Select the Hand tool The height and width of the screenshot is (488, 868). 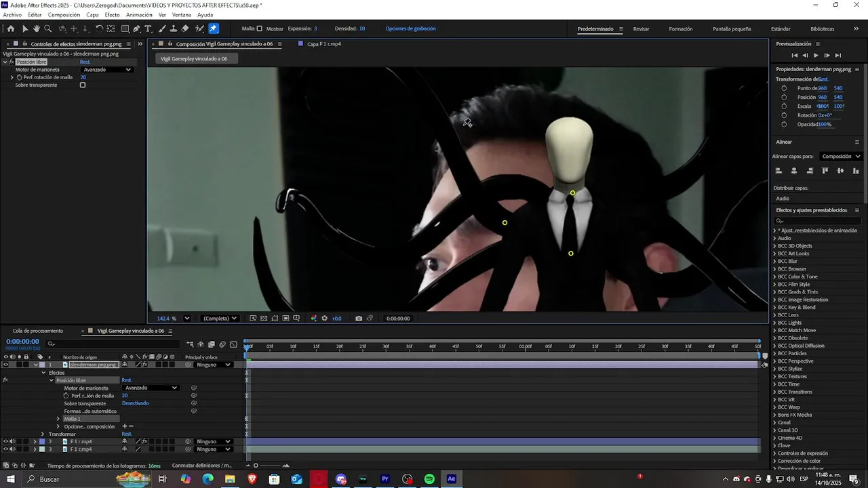(37, 28)
